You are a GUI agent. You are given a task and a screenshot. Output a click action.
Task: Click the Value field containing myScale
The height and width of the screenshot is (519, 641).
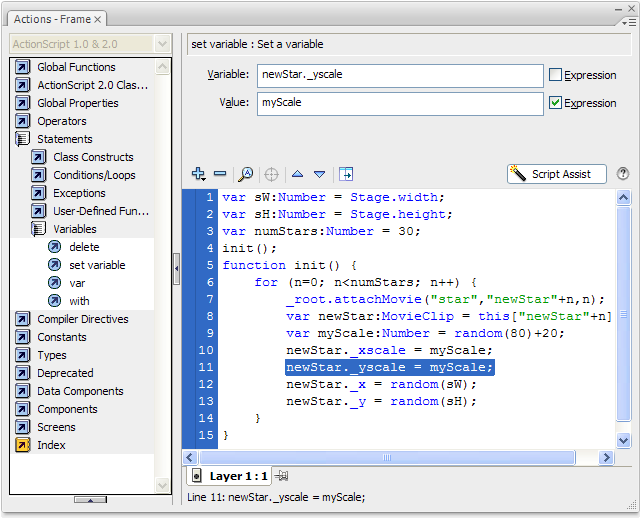[398, 103]
